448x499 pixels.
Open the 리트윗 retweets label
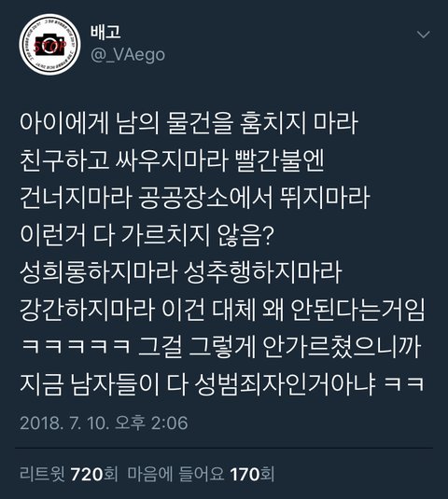(42, 474)
